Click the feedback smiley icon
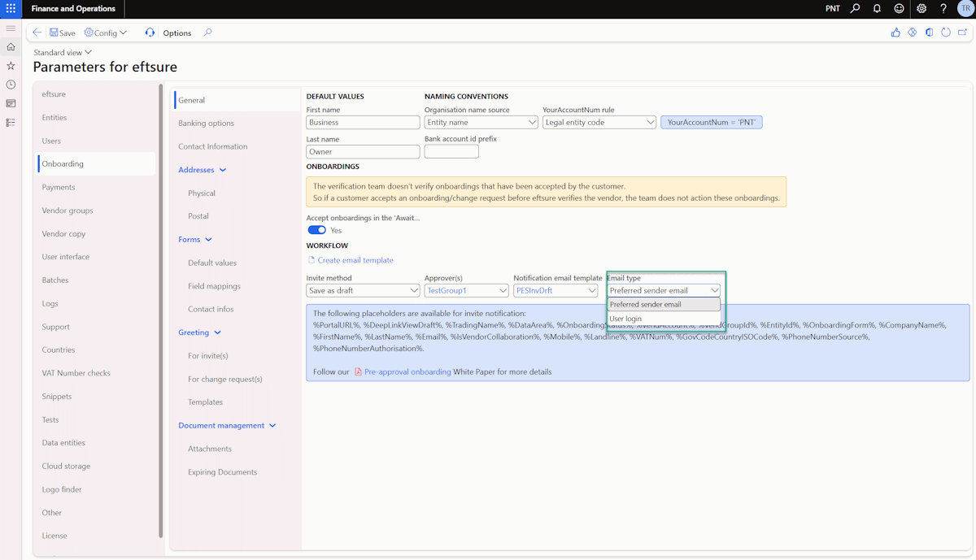Screen dimensions: 976x560 point(899,8)
